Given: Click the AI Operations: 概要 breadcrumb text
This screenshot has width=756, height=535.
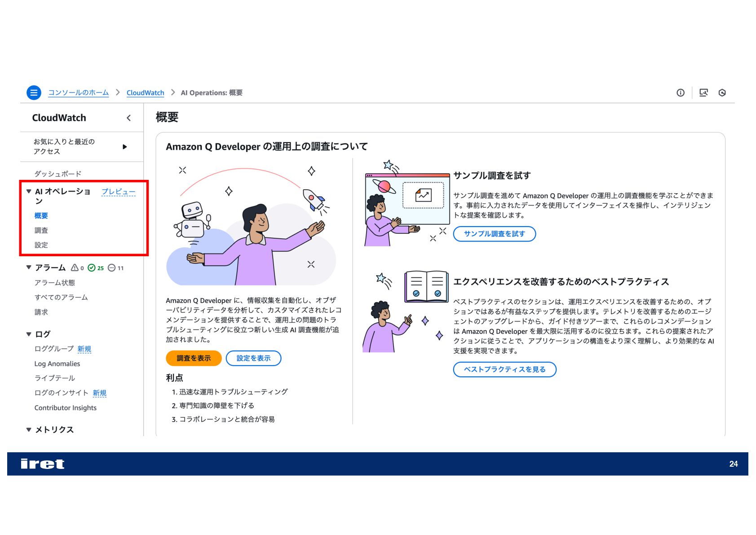Looking at the screenshot, I should [x=212, y=93].
